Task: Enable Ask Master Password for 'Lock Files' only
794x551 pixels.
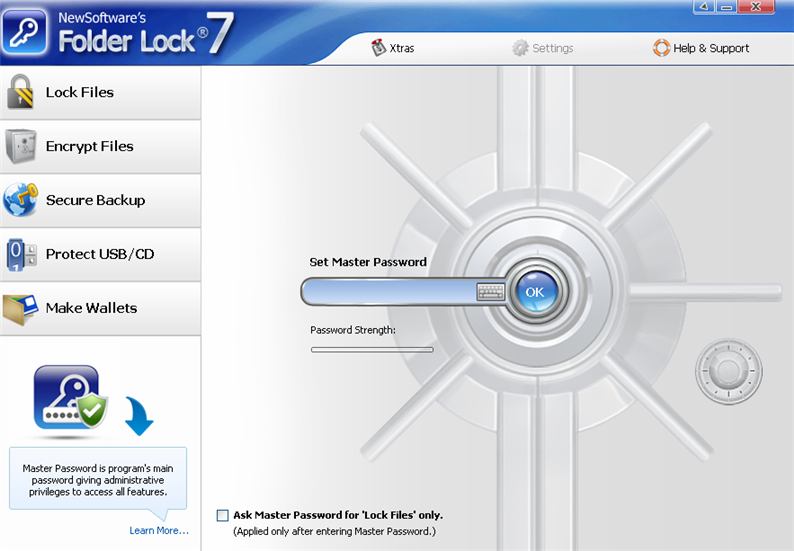Action: (x=223, y=516)
